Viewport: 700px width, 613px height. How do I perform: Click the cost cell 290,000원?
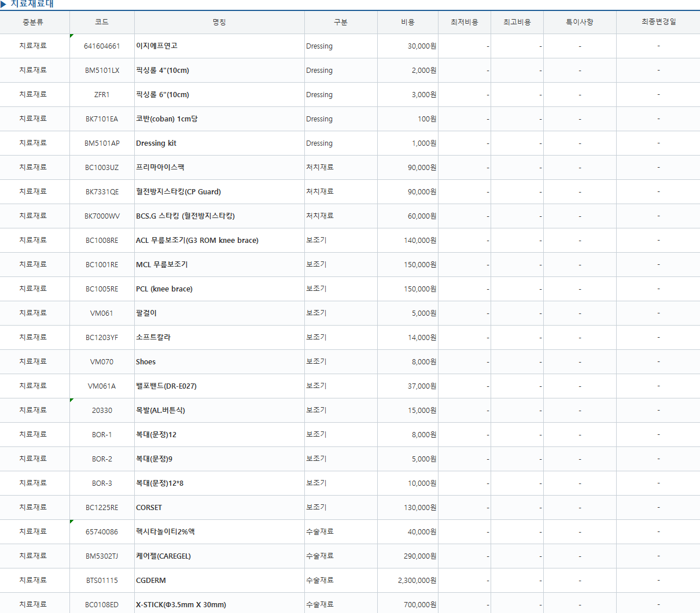[408, 556]
